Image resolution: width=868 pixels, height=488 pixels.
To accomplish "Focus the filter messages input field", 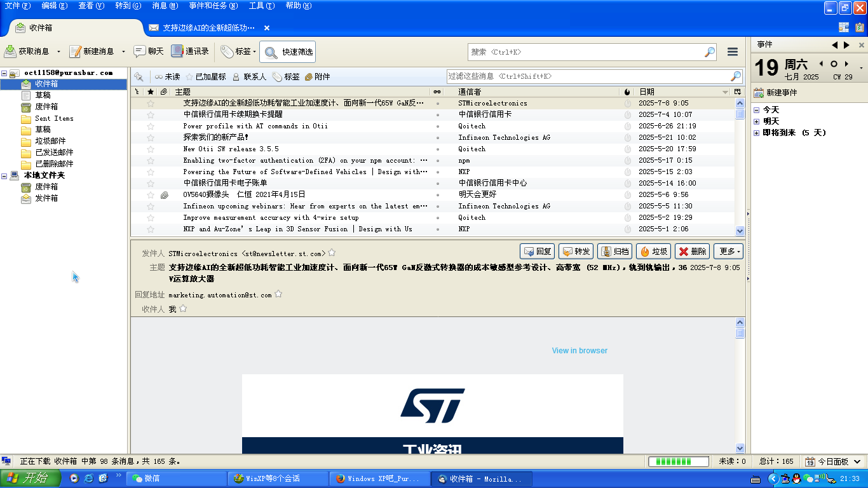I will pos(595,76).
